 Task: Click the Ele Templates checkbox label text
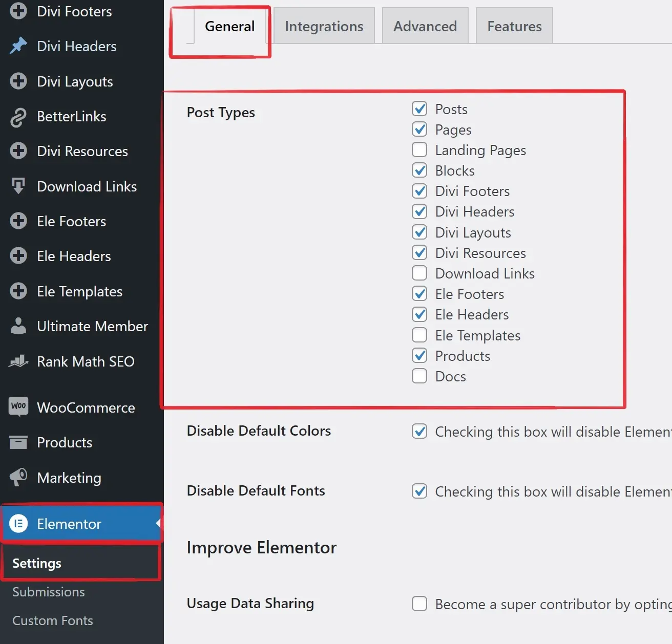(478, 335)
